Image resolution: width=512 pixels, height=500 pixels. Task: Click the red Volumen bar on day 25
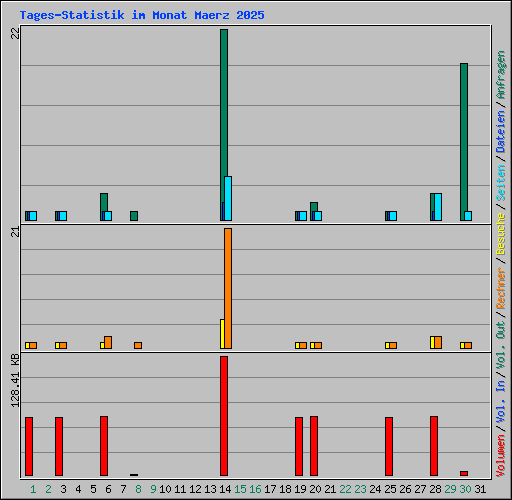389,446
